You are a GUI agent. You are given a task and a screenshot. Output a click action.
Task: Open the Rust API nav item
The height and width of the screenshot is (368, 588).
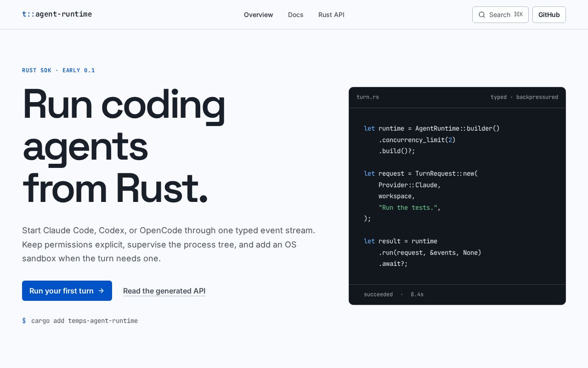(331, 15)
